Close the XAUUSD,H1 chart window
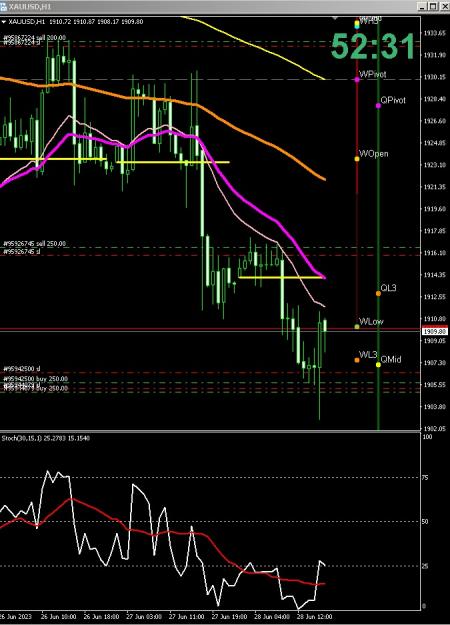The width and height of the screenshot is (450, 625). coord(443,6)
